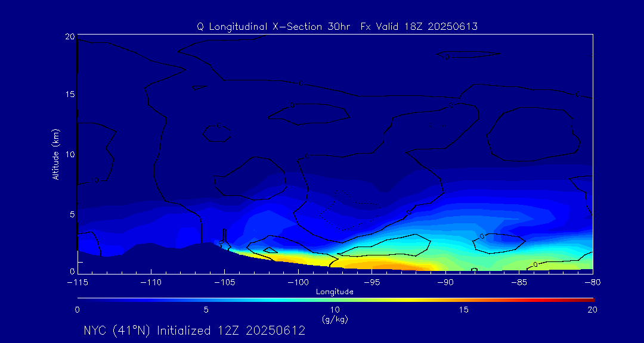Click the longitude tick "-90"
The width and height of the screenshot is (644, 343).
pos(445,282)
